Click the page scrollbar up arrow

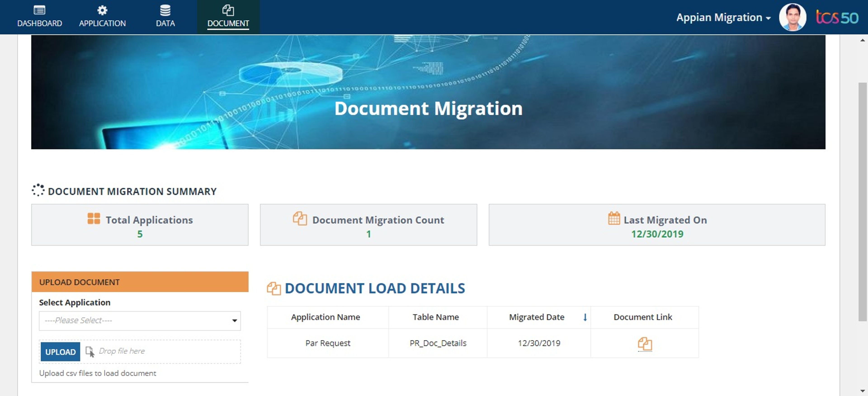(x=862, y=40)
